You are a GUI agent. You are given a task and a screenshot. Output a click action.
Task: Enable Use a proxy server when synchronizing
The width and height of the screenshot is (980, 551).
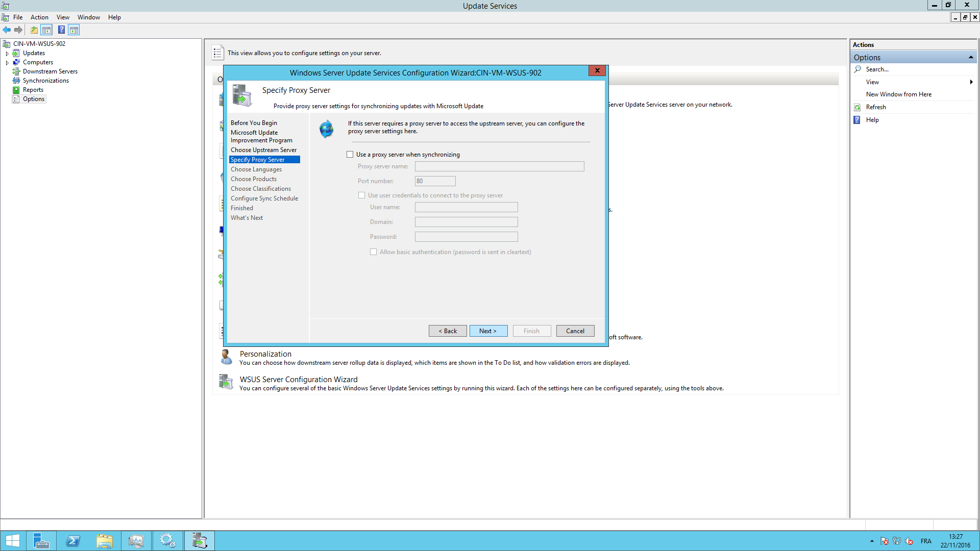(x=350, y=155)
